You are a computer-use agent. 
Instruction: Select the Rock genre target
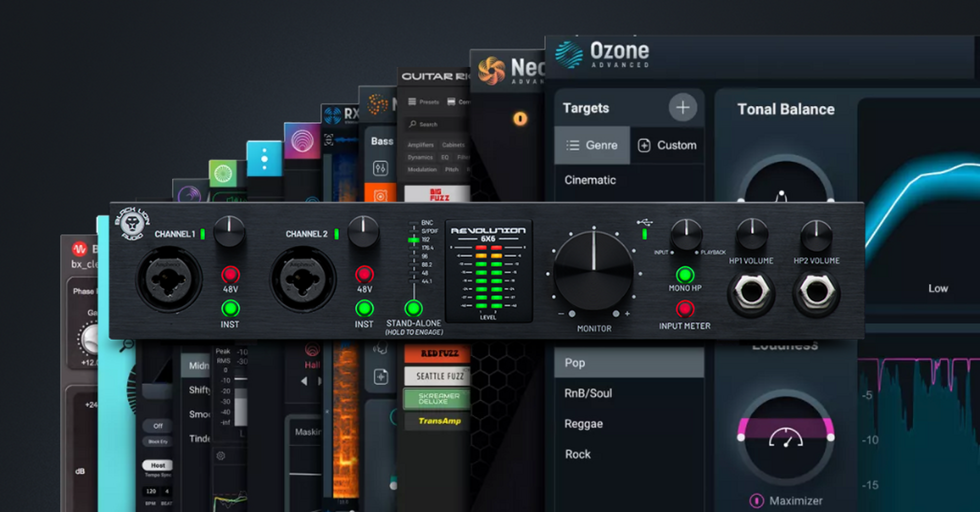pos(629,454)
